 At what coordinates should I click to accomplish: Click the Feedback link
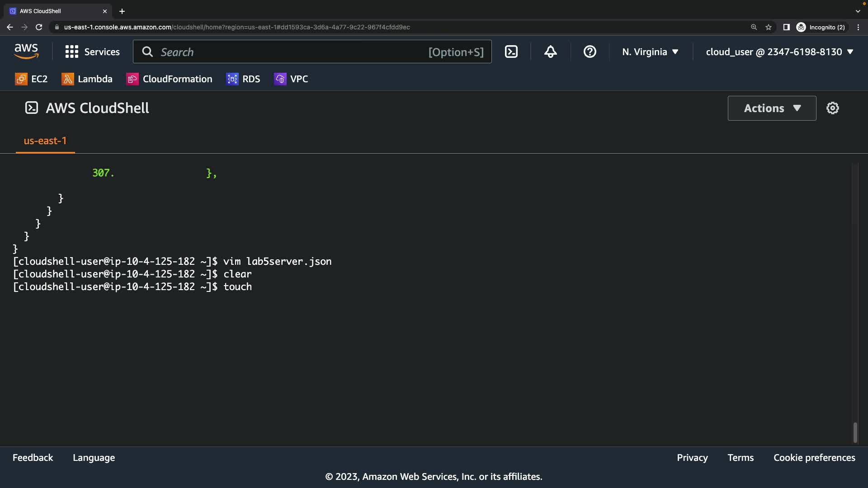coord(33,458)
